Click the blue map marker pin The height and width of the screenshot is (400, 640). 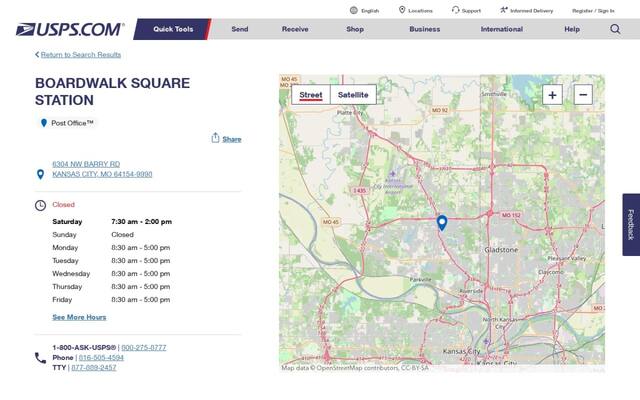(x=442, y=223)
